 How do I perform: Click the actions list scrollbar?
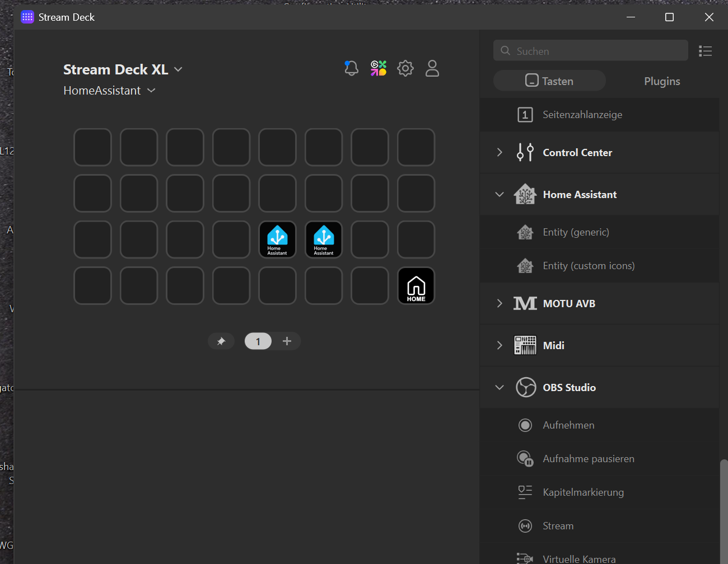pyautogui.click(x=724, y=511)
